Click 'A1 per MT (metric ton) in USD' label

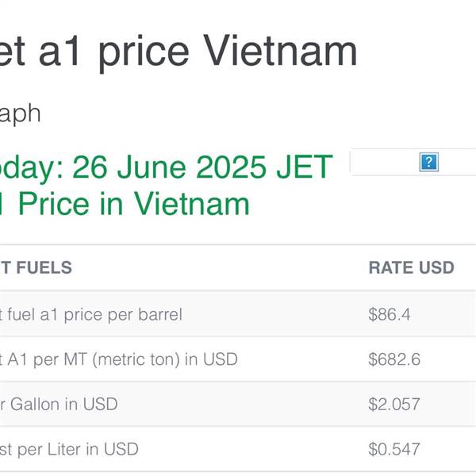[x=123, y=359]
